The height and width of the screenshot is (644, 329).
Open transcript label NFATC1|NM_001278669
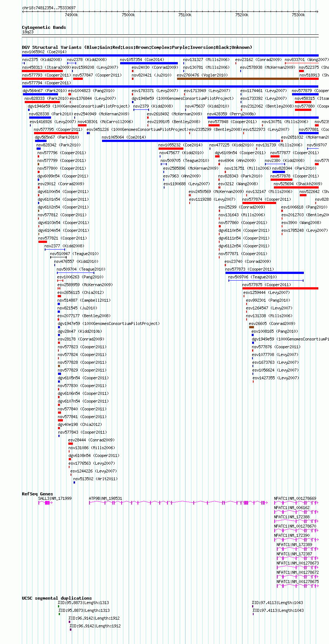(x=295, y=498)
